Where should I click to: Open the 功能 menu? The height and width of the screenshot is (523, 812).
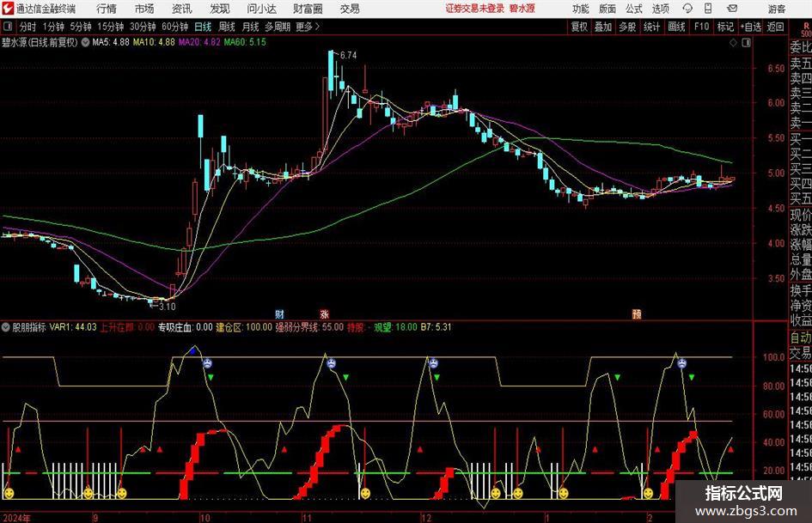[x=581, y=9]
